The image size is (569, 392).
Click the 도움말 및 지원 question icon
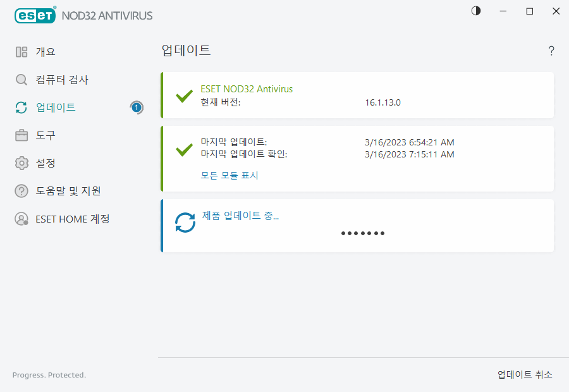[x=21, y=191]
